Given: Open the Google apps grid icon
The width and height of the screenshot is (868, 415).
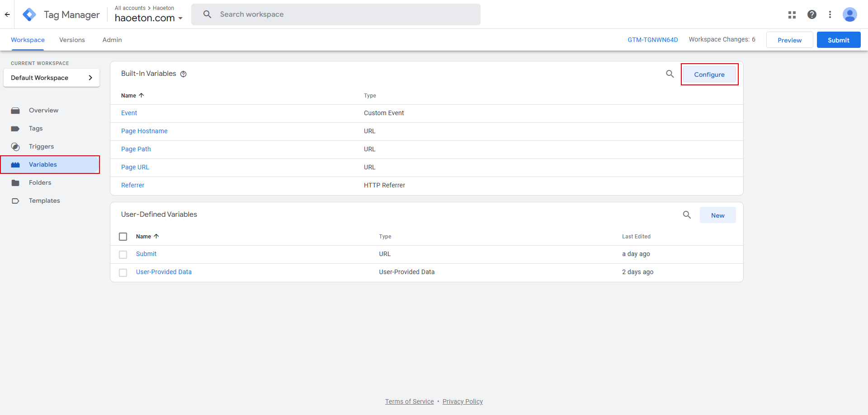Looking at the screenshot, I should [792, 14].
